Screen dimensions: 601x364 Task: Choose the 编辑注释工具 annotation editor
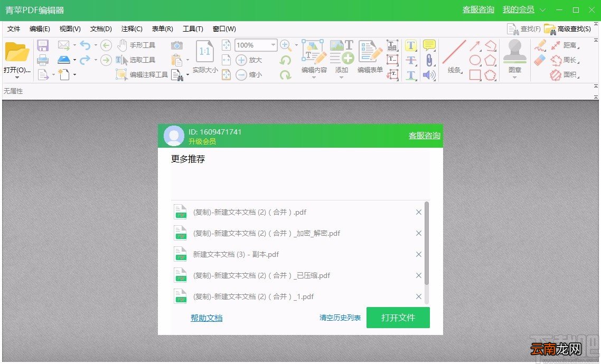click(x=142, y=74)
